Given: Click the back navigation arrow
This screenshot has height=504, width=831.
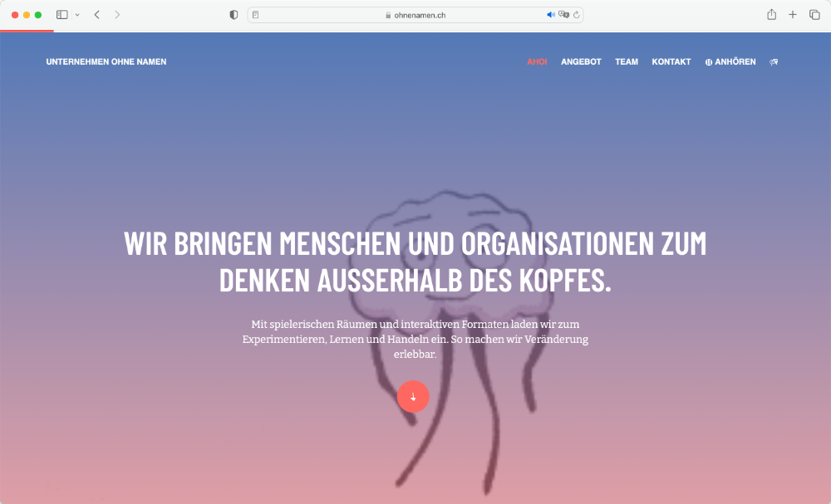Looking at the screenshot, I should 96,14.
